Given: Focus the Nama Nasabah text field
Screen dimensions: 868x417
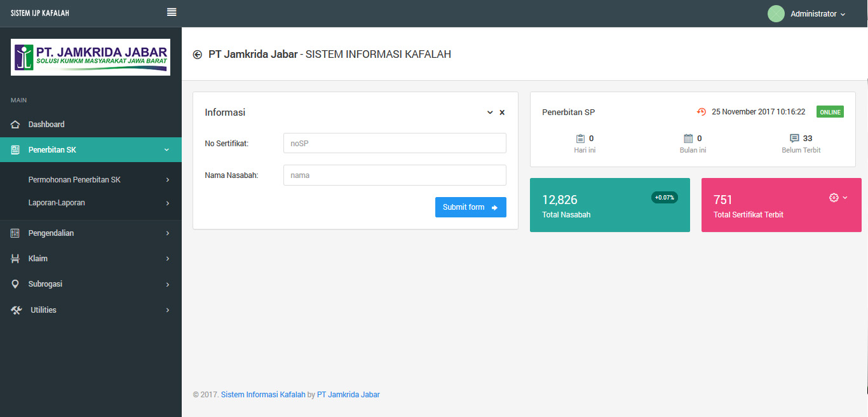Looking at the screenshot, I should coord(395,175).
